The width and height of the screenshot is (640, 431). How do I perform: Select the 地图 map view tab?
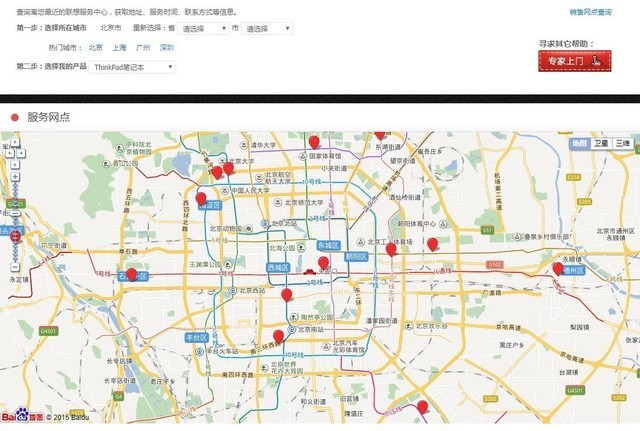[579, 143]
